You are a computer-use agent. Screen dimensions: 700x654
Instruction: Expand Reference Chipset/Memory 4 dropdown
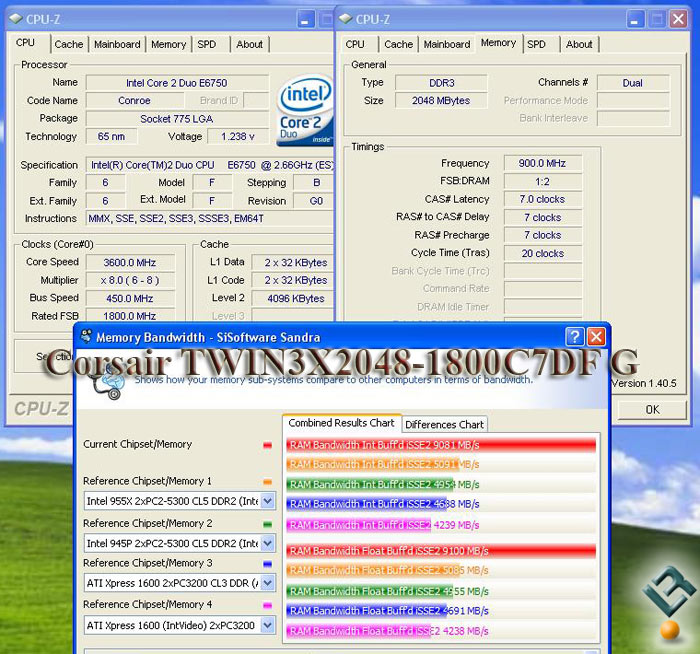click(x=267, y=625)
